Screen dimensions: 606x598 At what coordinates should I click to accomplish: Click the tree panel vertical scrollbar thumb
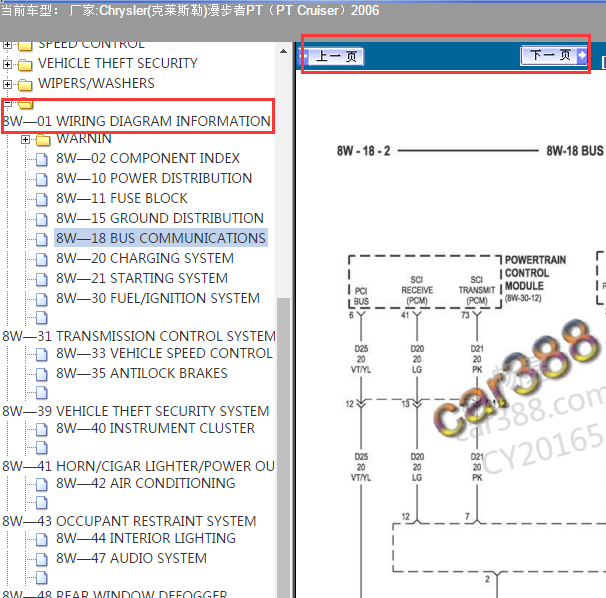[x=283, y=448]
